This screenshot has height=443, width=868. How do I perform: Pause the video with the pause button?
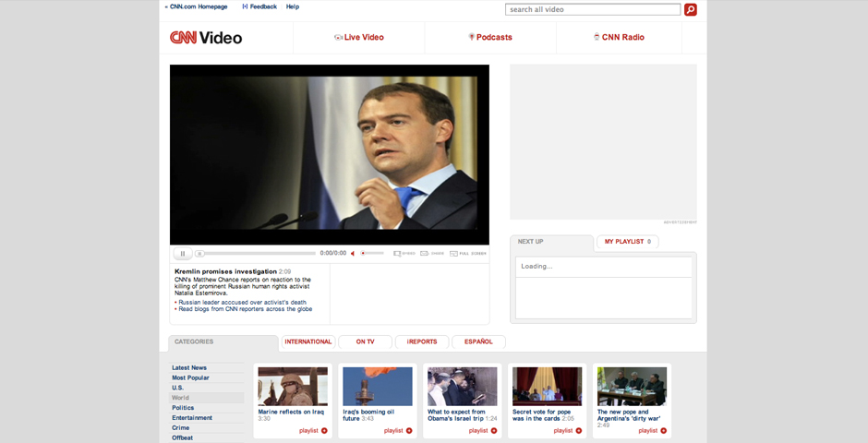183,253
